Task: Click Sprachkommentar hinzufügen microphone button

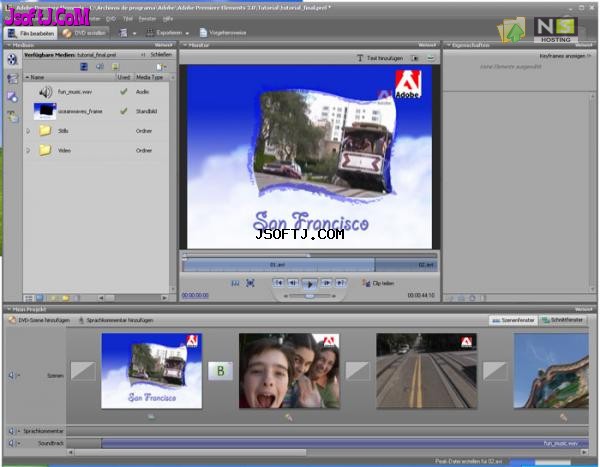Action: (x=116, y=320)
